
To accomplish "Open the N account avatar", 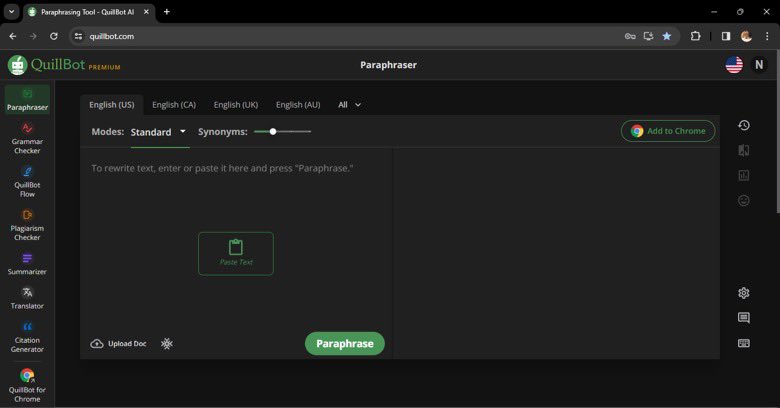I will tap(759, 65).
